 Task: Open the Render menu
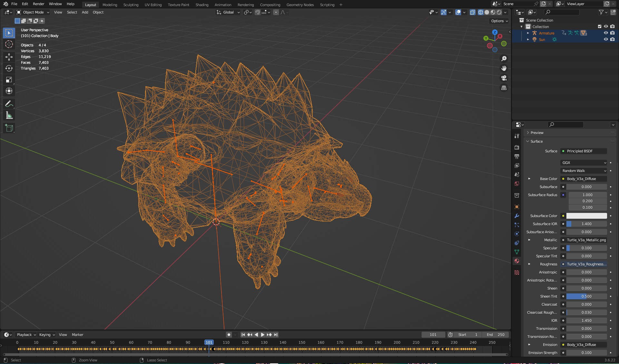[x=38, y=4]
